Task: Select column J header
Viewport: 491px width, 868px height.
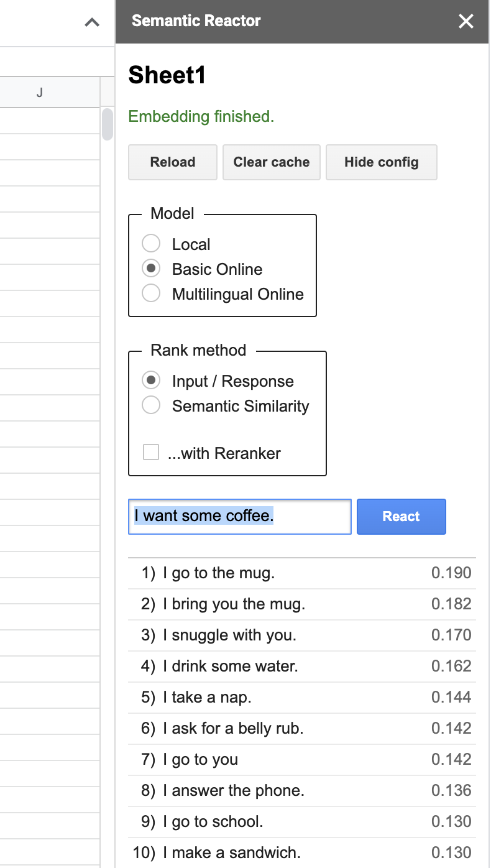Action: pos(40,93)
